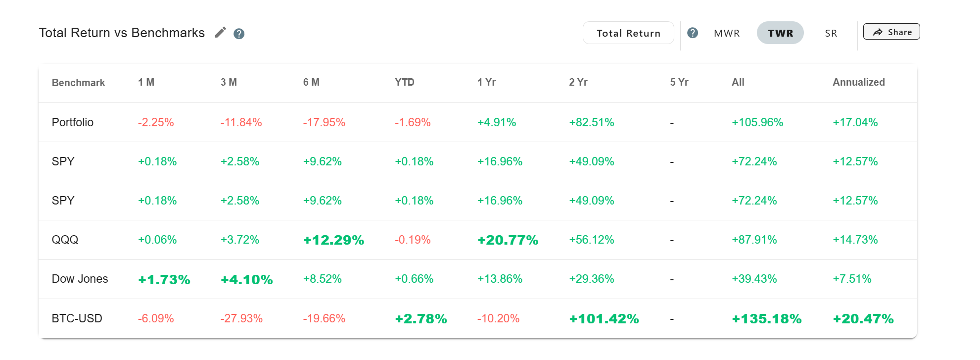Select the TWR return mode
Screen dimensions: 980x360
[x=780, y=33]
